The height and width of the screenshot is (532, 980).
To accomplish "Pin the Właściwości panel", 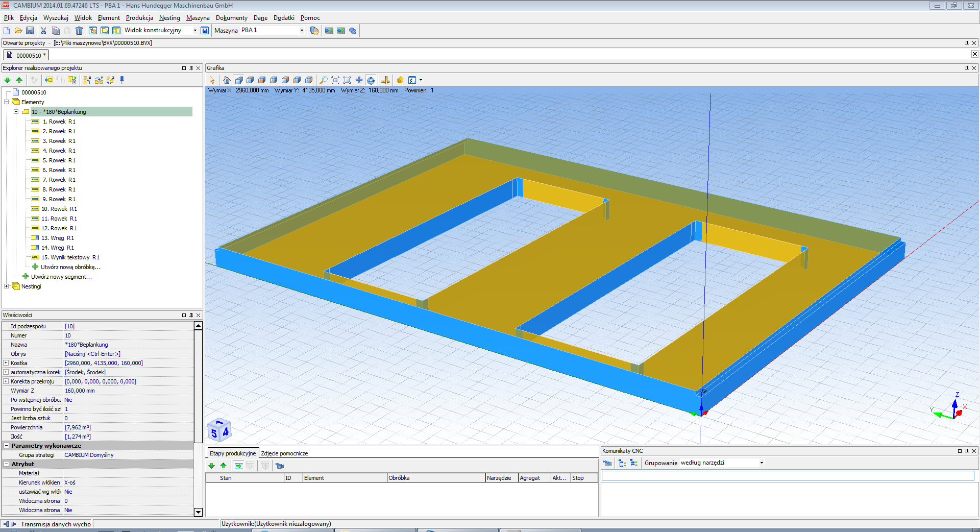I will click(x=191, y=315).
